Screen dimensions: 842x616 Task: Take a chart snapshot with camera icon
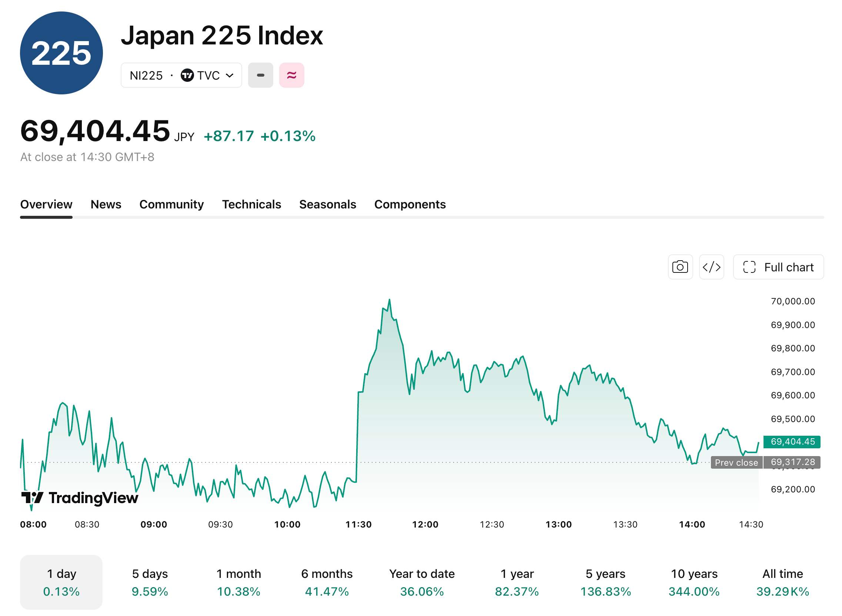pos(680,267)
